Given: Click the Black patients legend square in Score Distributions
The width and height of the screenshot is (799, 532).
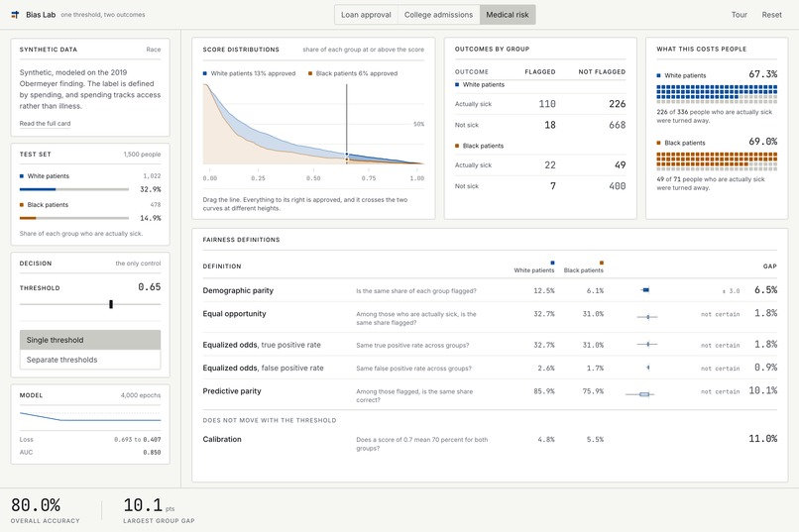Looking at the screenshot, I should coord(310,73).
